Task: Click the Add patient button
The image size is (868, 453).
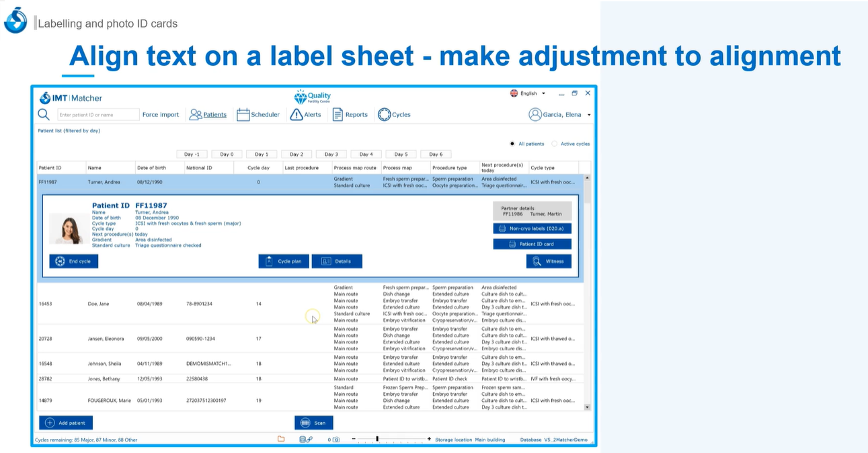Action: 66,423
